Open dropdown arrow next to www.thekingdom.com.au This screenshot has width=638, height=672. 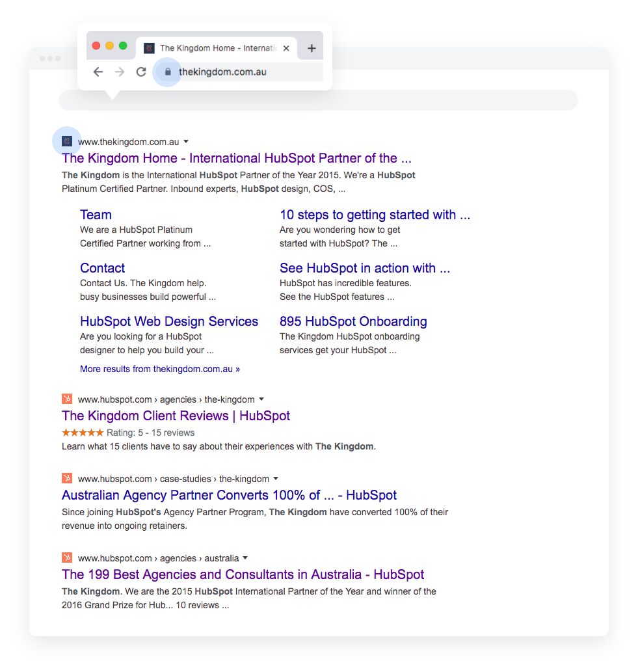(x=186, y=141)
